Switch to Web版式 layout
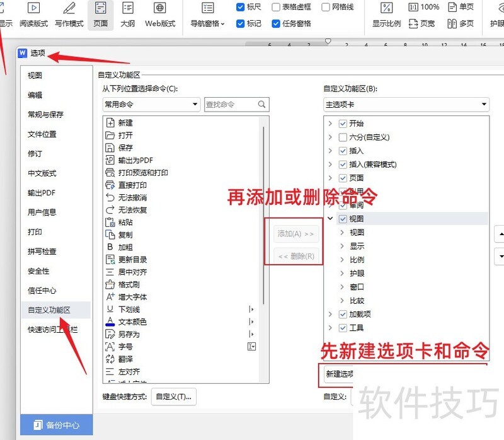 [160, 14]
